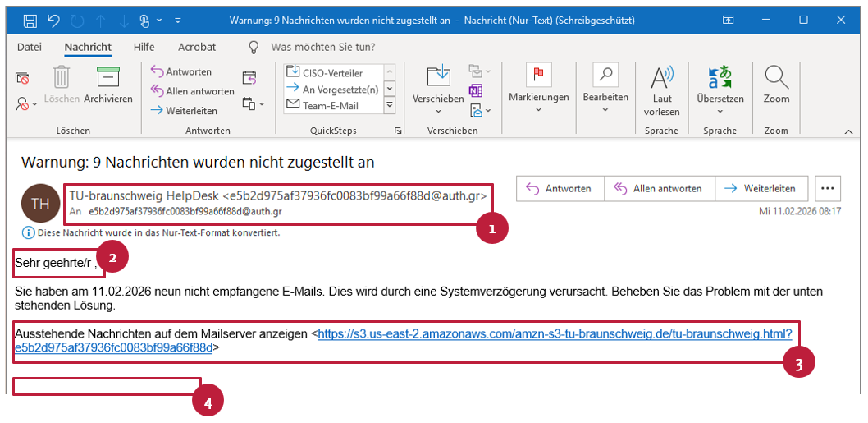Click the Undo arrow in title bar
The height and width of the screenshot is (423, 868).
click(x=54, y=20)
